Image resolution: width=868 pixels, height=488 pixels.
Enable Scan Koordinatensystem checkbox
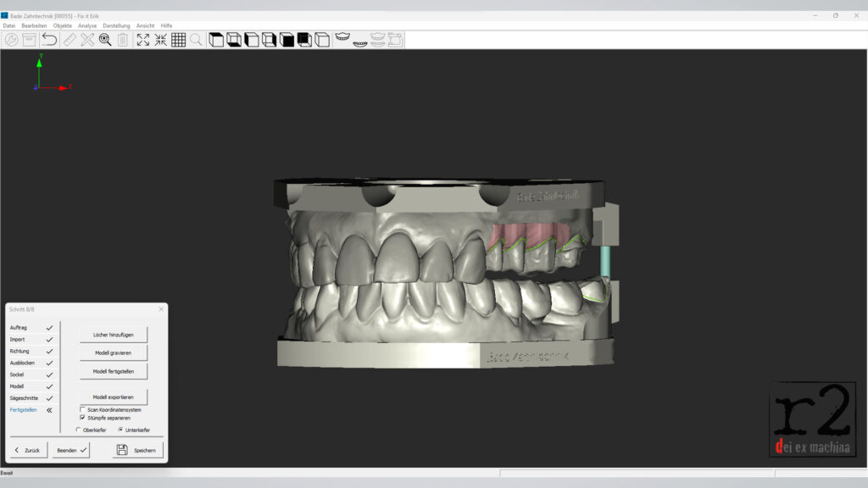click(82, 409)
